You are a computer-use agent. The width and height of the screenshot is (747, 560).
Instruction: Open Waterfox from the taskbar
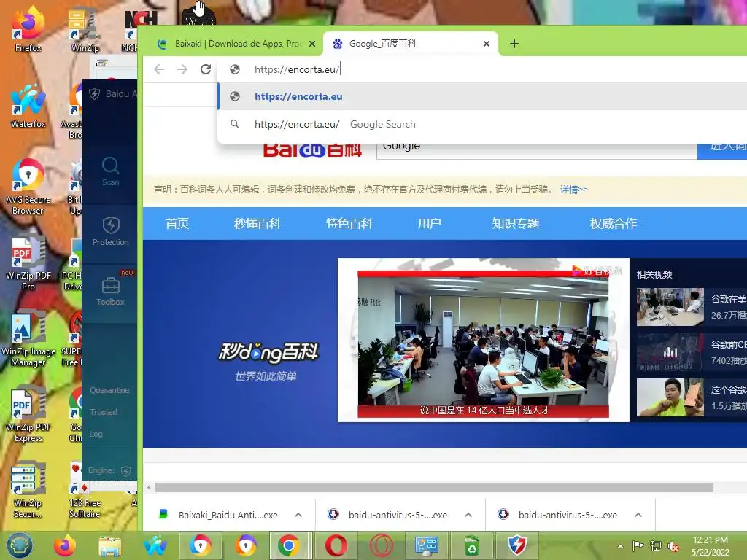coord(155,545)
